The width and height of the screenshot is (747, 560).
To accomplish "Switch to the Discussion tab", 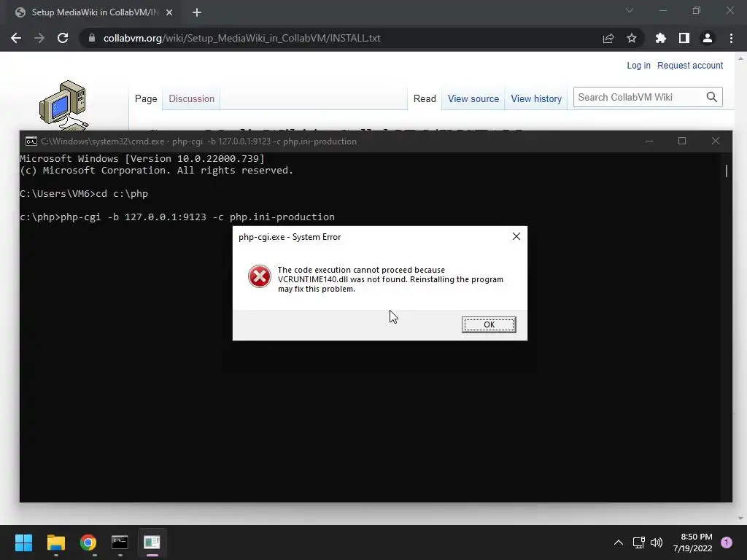I will (x=192, y=98).
